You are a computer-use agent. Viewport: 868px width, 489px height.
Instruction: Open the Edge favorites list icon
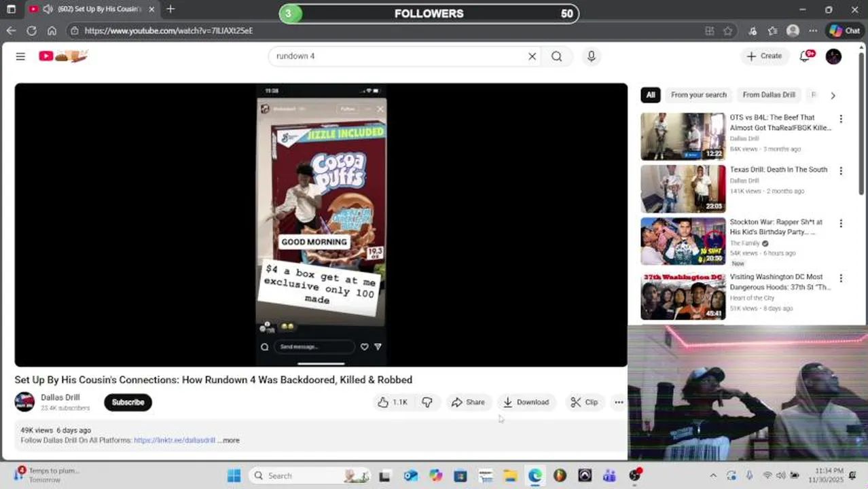772,31
